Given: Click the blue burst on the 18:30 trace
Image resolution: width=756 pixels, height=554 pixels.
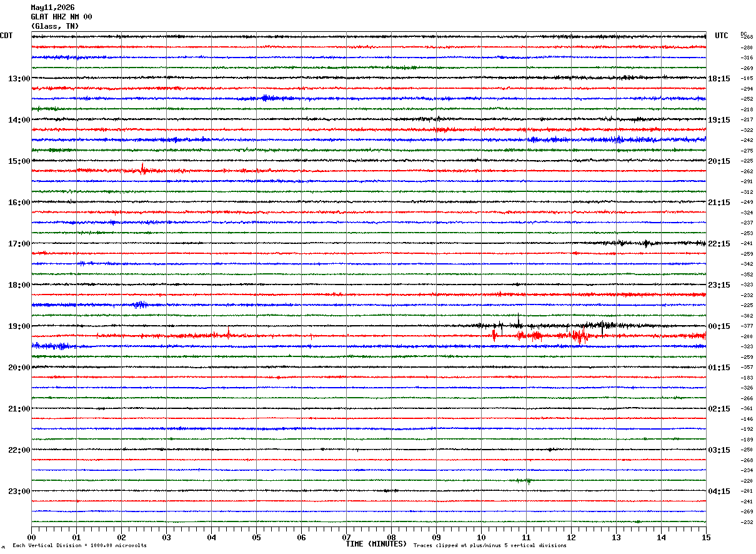Looking at the screenshot, I should click(140, 305).
